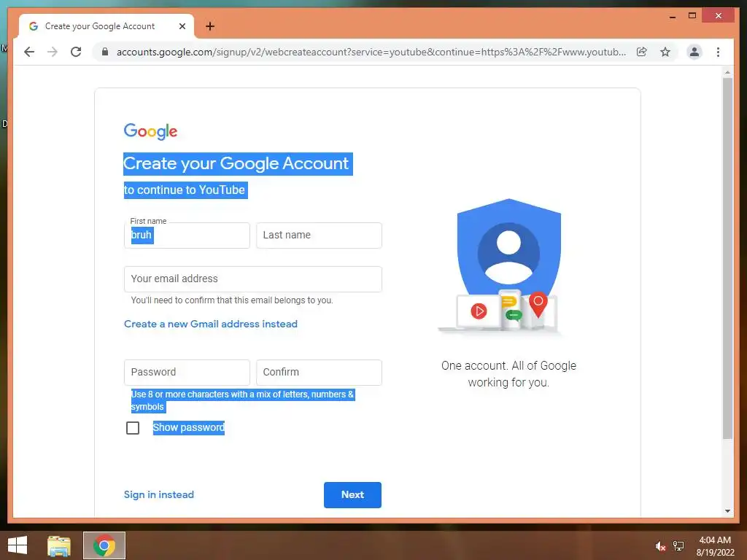This screenshot has width=747, height=560.
Task: Close the Create your Google Account tab
Action: (182, 26)
